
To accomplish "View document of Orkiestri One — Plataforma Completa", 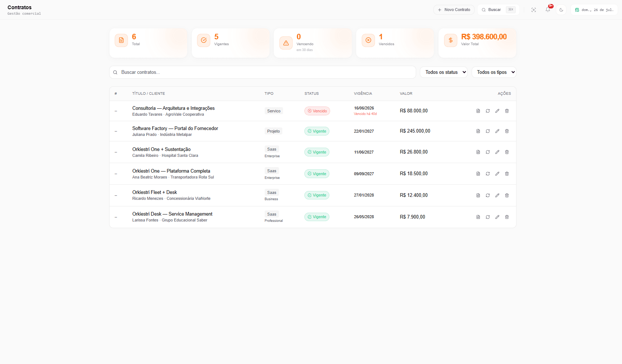I will (x=478, y=174).
